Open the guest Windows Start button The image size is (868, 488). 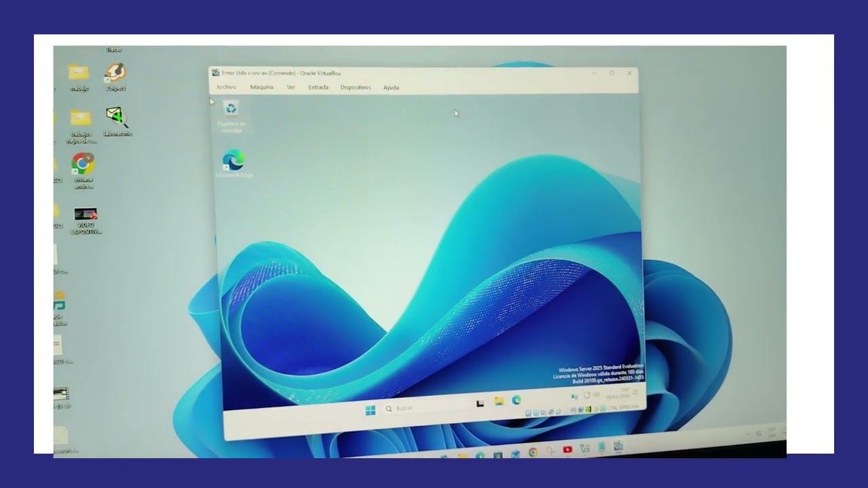pyautogui.click(x=370, y=409)
